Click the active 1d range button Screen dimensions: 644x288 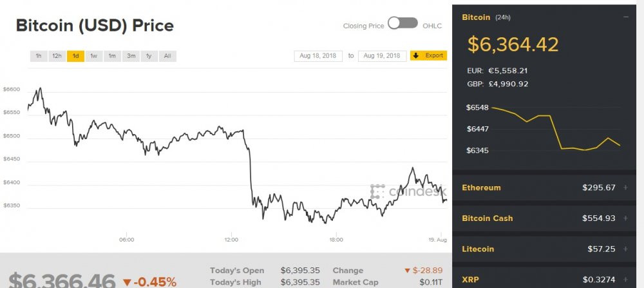point(75,56)
